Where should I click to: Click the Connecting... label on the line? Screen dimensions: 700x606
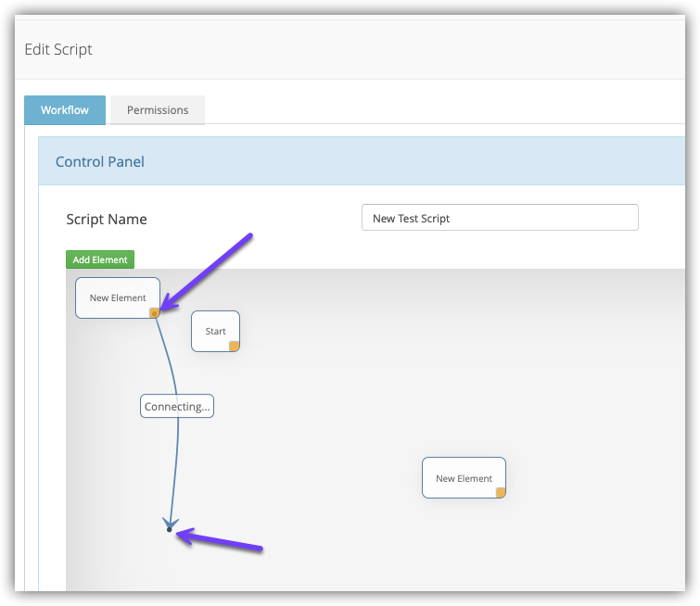click(x=177, y=406)
